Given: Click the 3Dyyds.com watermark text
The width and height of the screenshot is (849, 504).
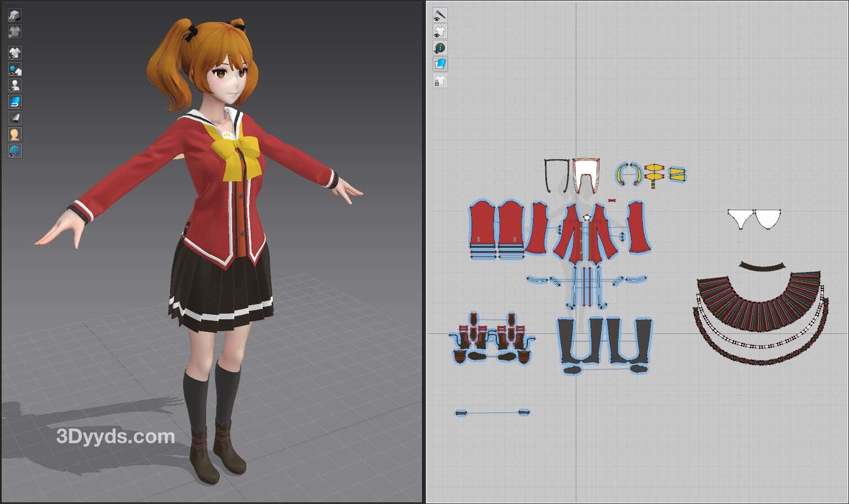Looking at the screenshot, I should pyautogui.click(x=115, y=436).
